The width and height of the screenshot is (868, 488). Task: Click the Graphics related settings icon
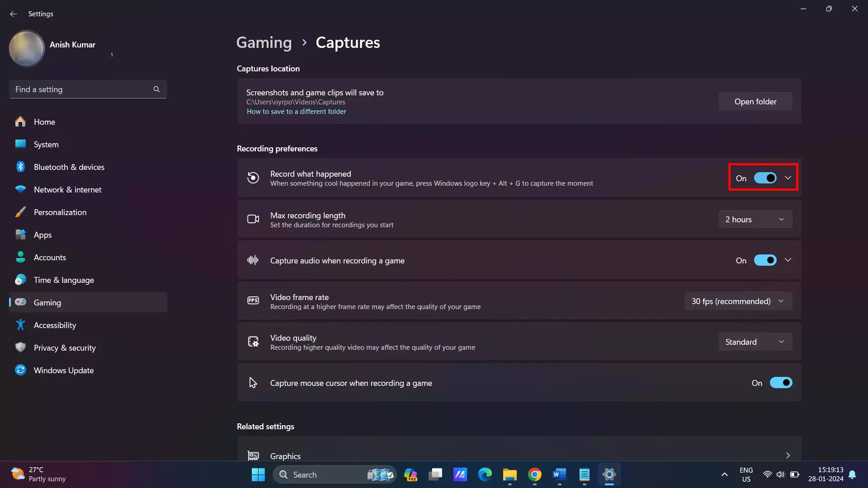pos(253,455)
